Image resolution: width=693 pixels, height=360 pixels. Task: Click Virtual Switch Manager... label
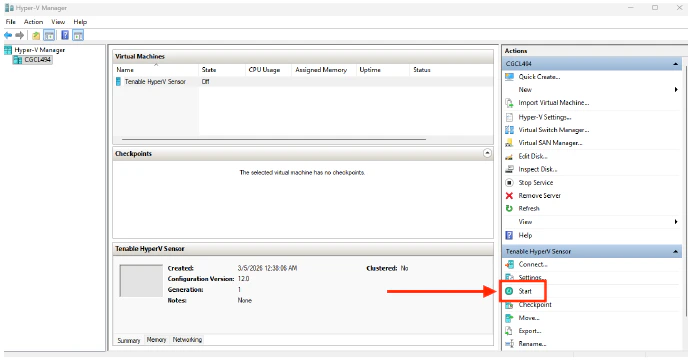[554, 130]
